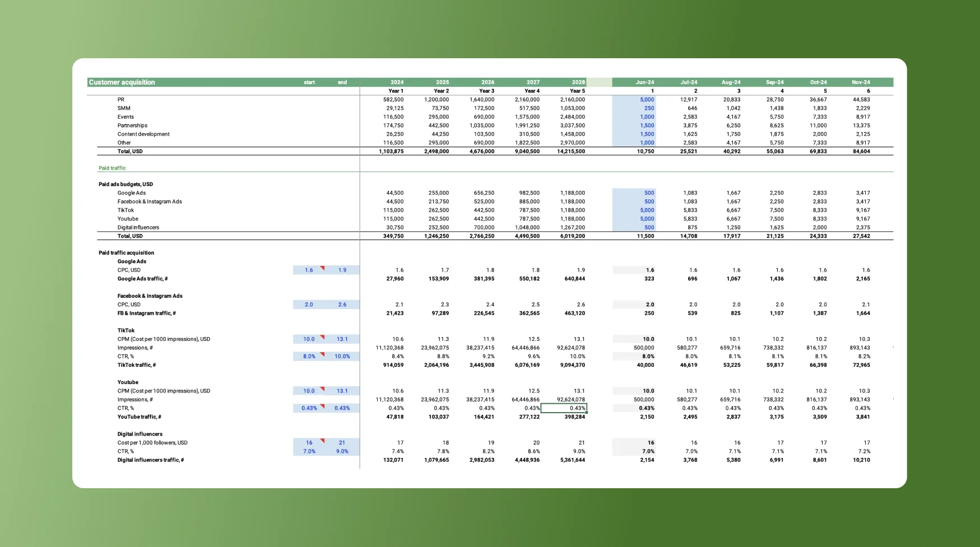
Task: Click the Paid traffic section heading
Action: pos(112,168)
